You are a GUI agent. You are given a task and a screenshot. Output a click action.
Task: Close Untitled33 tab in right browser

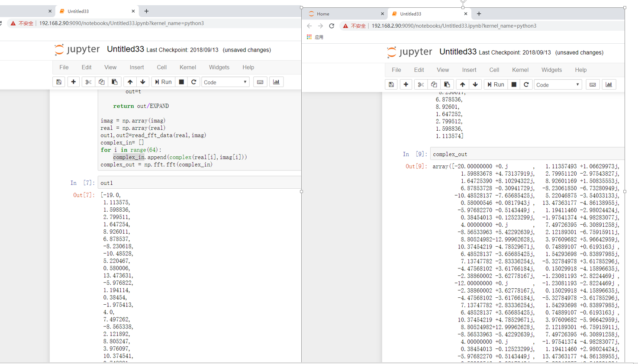pos(465,14)
